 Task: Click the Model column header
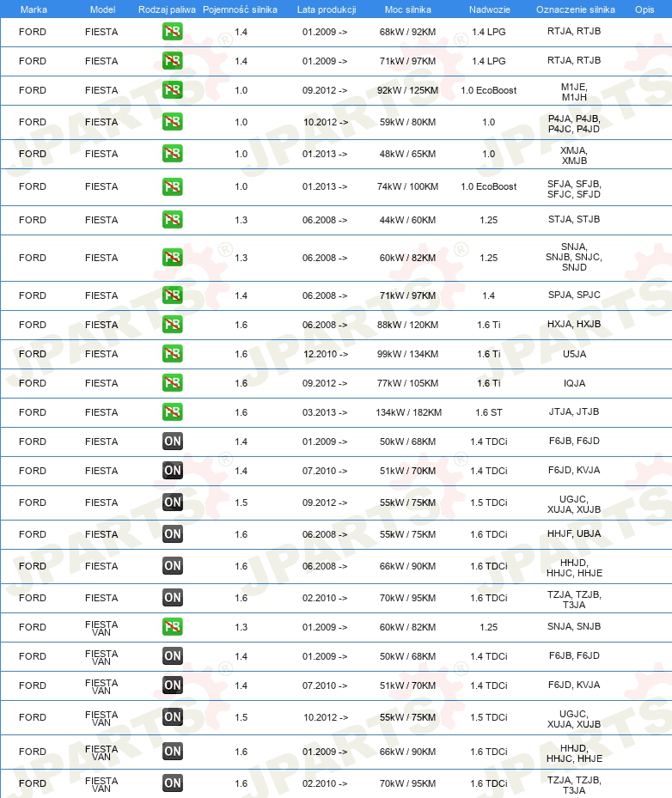pos(102,9)
